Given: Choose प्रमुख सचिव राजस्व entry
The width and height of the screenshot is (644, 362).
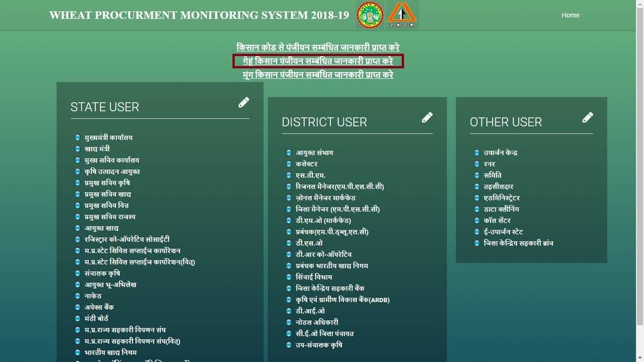Looking at the screenshot, I should [109, 216].
